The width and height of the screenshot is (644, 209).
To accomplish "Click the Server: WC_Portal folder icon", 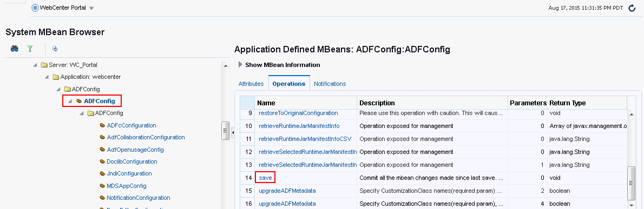I will (44, 65).
